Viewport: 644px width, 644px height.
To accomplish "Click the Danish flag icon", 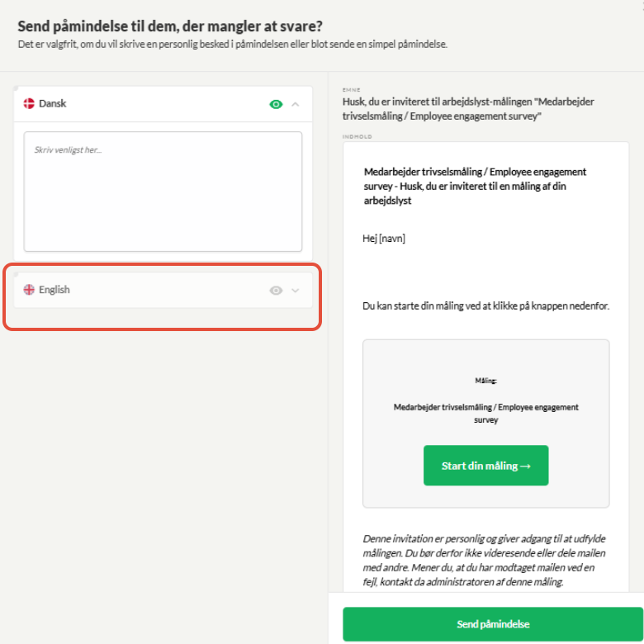I will tap(29, 103).
